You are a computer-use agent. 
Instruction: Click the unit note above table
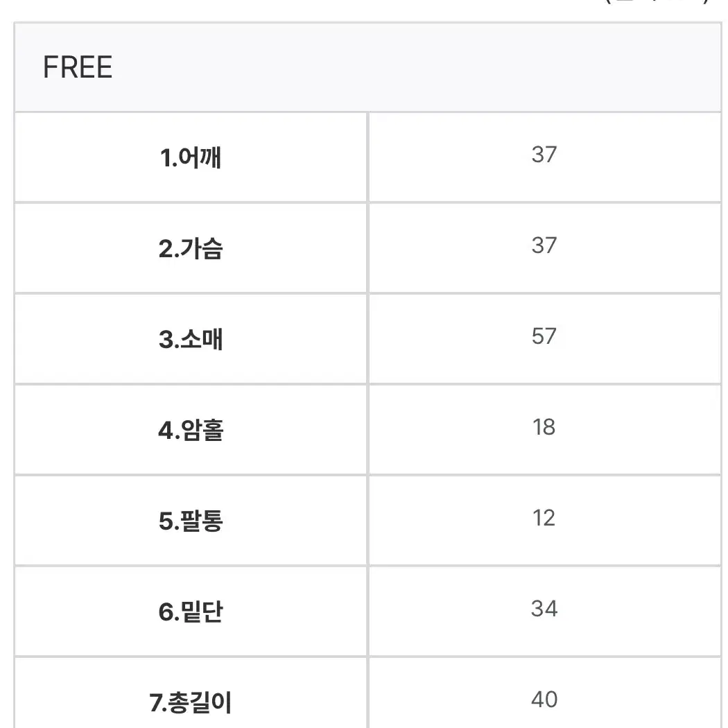coord(657,1)
